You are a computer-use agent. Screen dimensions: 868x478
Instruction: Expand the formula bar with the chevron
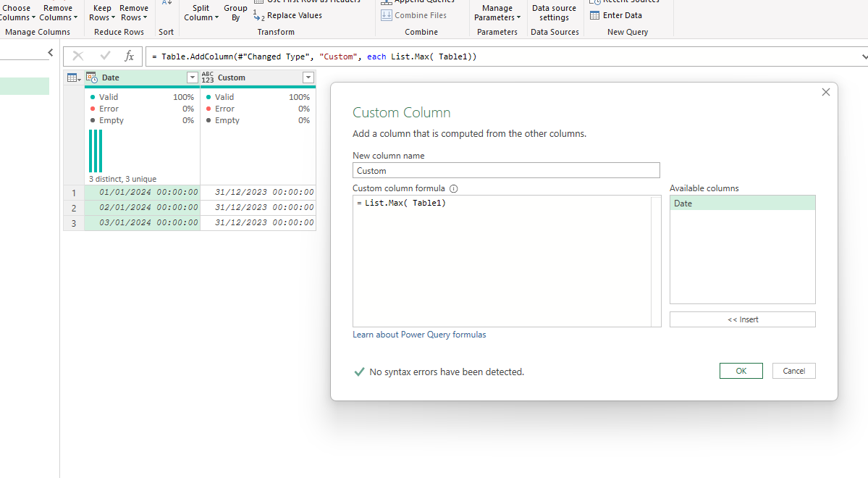point(864,56)
